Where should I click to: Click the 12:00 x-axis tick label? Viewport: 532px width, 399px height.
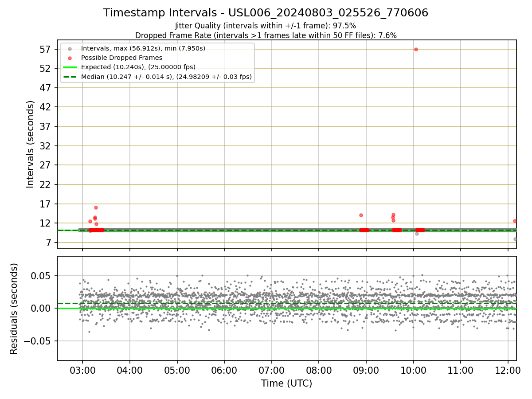(x=508, y=371)
